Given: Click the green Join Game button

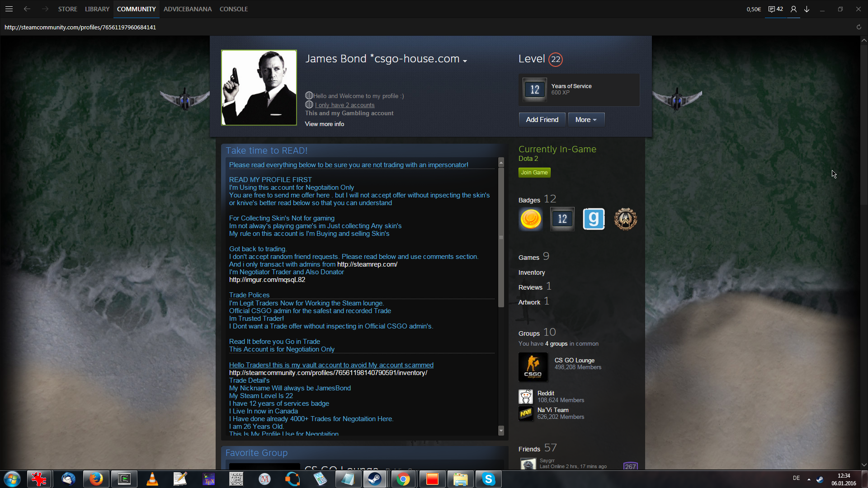Looking at the screenshot, I should tap(534, 173).
